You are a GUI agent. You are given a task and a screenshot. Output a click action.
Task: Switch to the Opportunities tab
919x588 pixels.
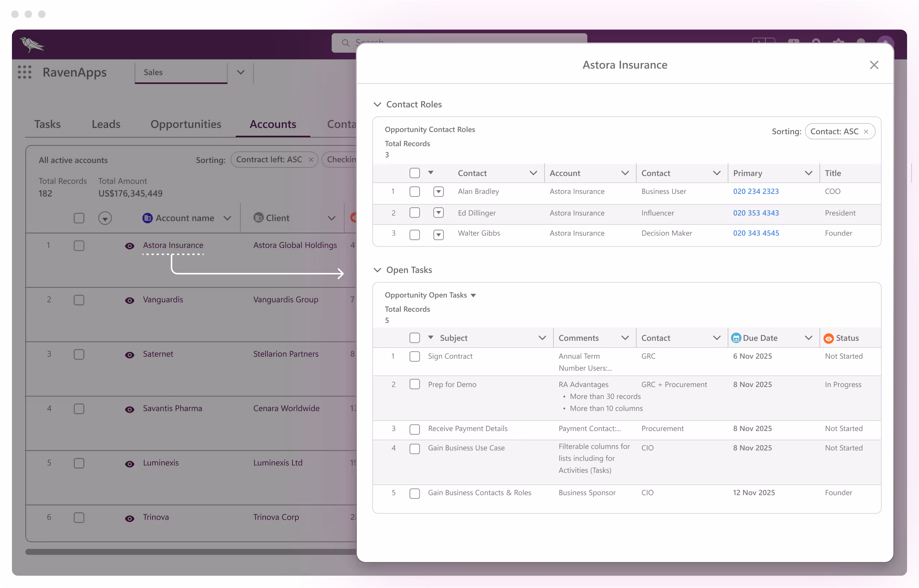point(186,124)
